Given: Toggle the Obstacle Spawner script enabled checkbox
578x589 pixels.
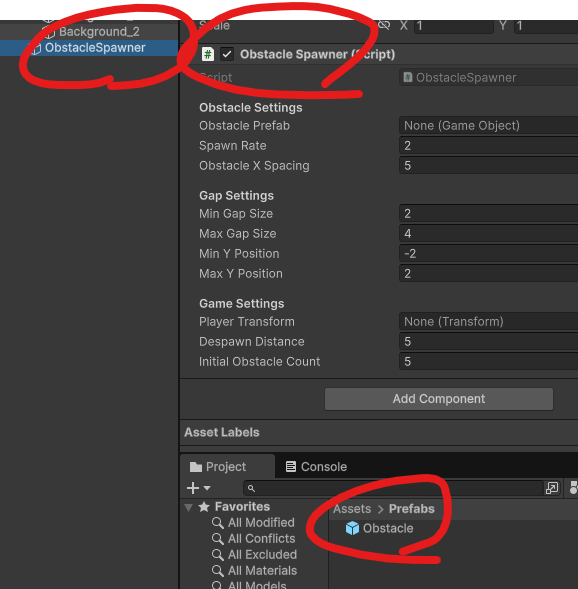Looking at the screenshot, I should (x=227, y=54).
